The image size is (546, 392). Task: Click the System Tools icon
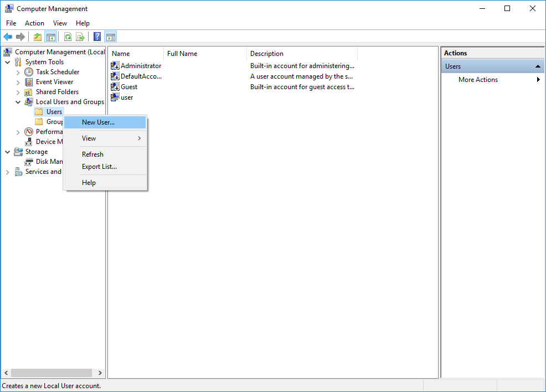(x=18, y=63)
